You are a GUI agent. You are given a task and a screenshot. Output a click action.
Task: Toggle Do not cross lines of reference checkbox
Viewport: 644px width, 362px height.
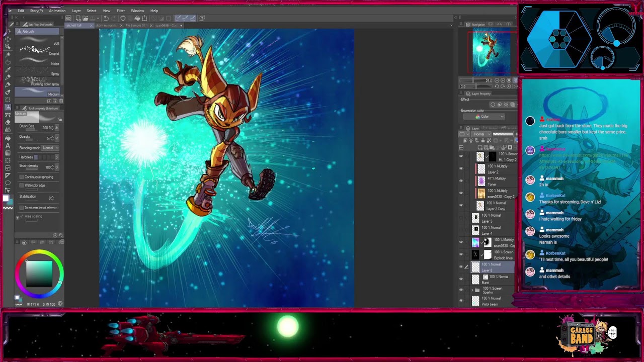point(22,208)
